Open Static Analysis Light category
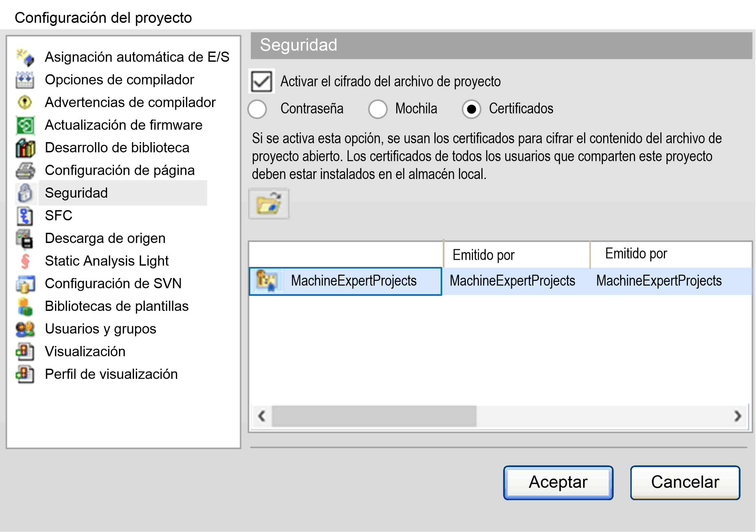This screenshot has width=756, height=532. click(x=107, y=261)
